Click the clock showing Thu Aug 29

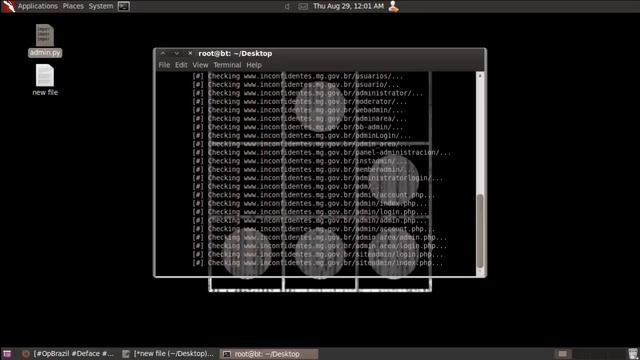348,6
